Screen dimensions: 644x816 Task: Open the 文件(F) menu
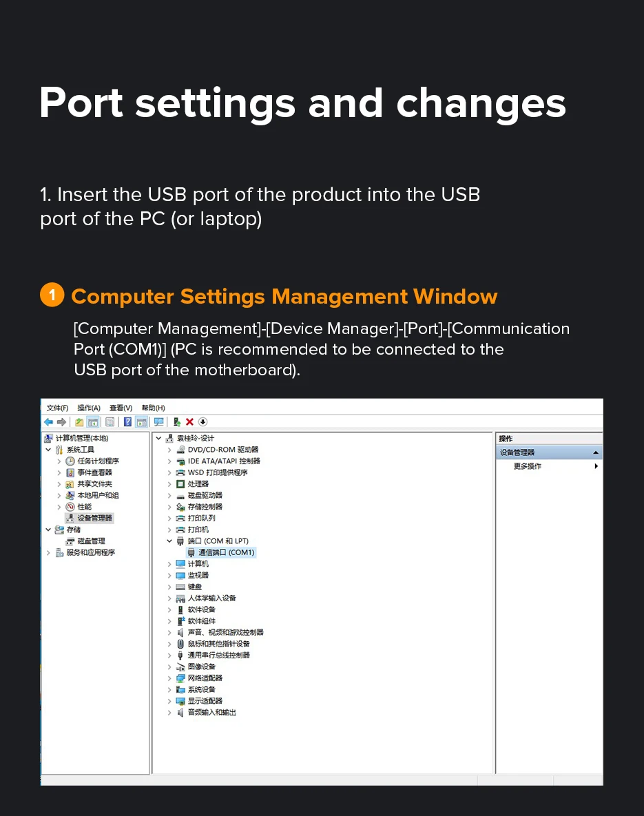click(57, 408)
